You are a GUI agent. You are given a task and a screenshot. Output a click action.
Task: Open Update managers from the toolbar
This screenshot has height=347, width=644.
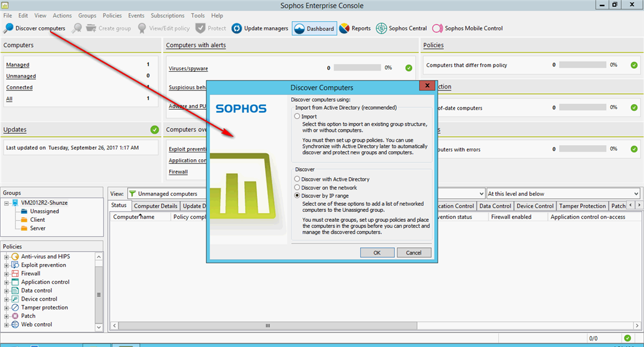[260, 29]
